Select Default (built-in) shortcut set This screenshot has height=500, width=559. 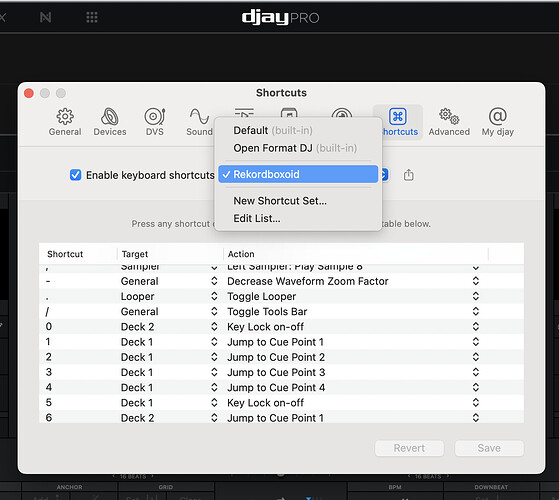(x=298, y=130)
